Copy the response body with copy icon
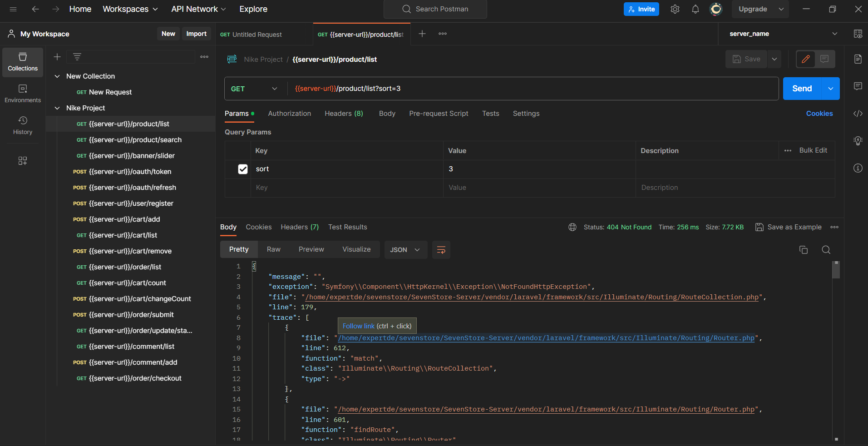 [804, 250]
